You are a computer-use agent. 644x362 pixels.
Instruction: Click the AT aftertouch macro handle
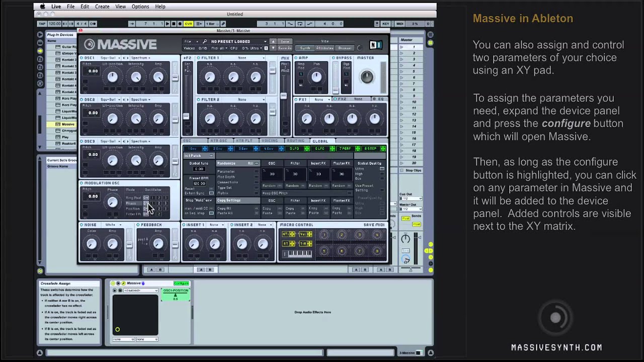pyautogui.click(x=292, y=244)
